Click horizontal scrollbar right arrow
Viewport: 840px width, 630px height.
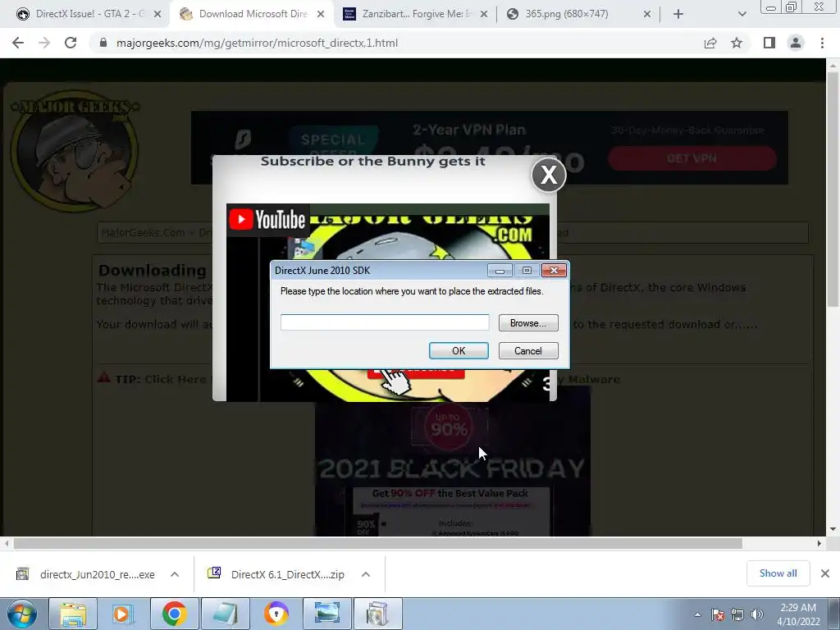point(819,543)
